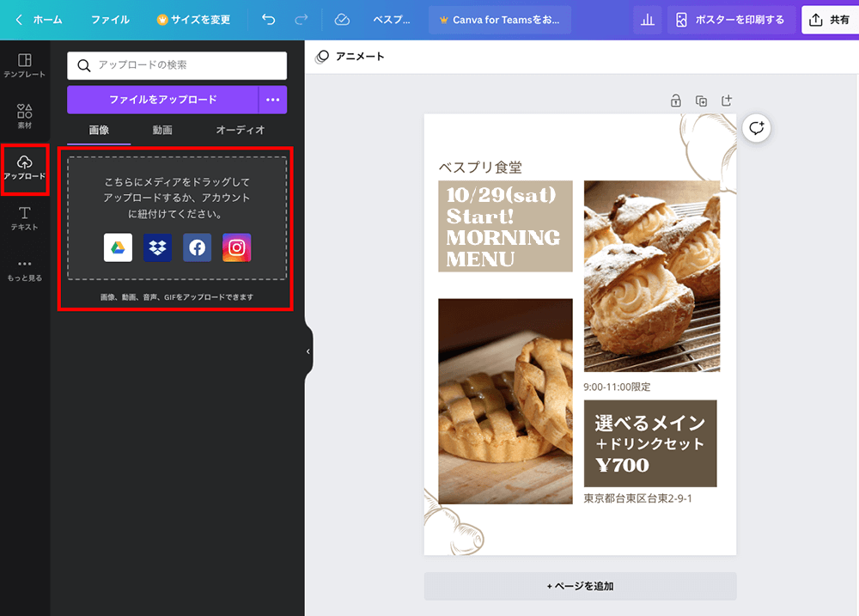The width and height of the screenshot is (859, 616).
Task: Switch to the 画像 tab
Action: pos(99,131)
